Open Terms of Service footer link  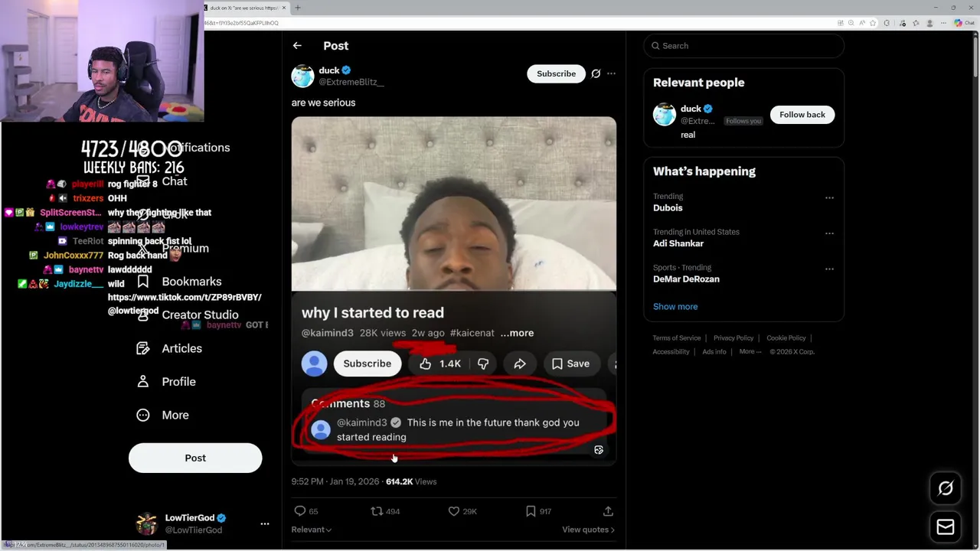(677, 338)
